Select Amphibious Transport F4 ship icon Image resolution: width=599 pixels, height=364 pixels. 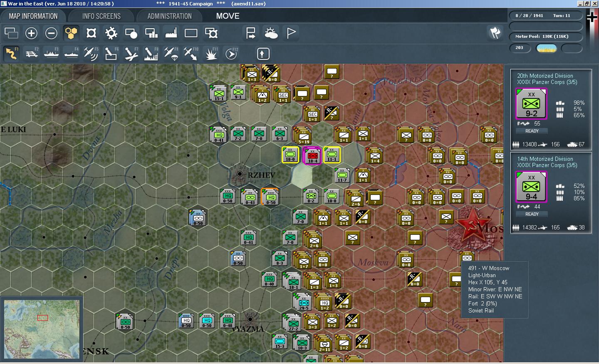point(71,54)
